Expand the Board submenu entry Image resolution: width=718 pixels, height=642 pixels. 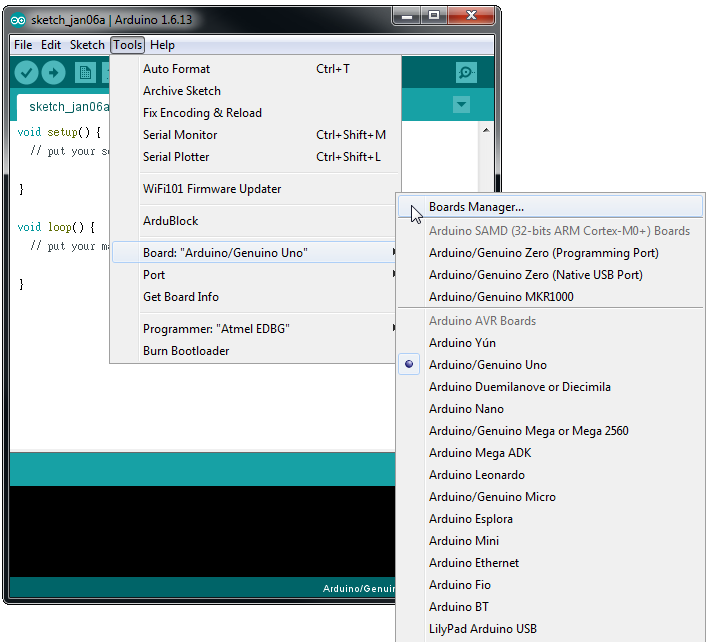pos(254,252)
